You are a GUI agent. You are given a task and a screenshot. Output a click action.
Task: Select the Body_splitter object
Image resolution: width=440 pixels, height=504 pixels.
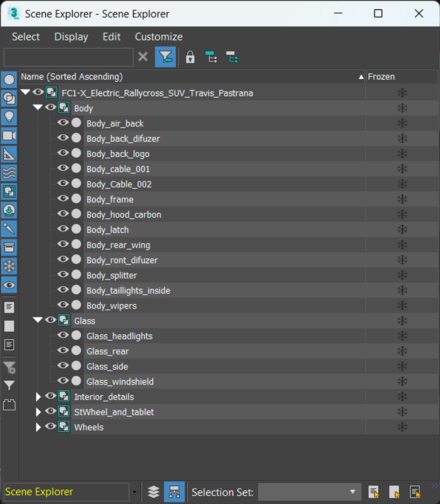coord(112,275)
